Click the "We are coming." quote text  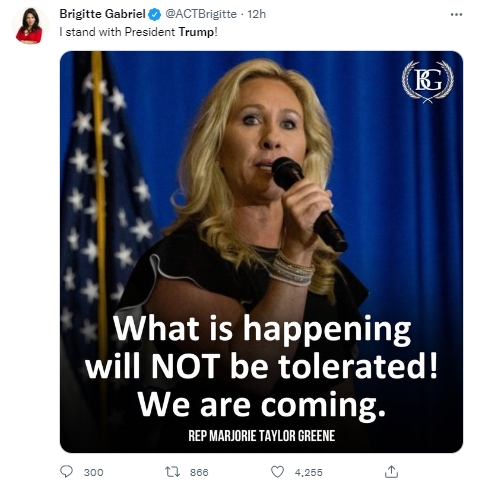click(261, 404)
